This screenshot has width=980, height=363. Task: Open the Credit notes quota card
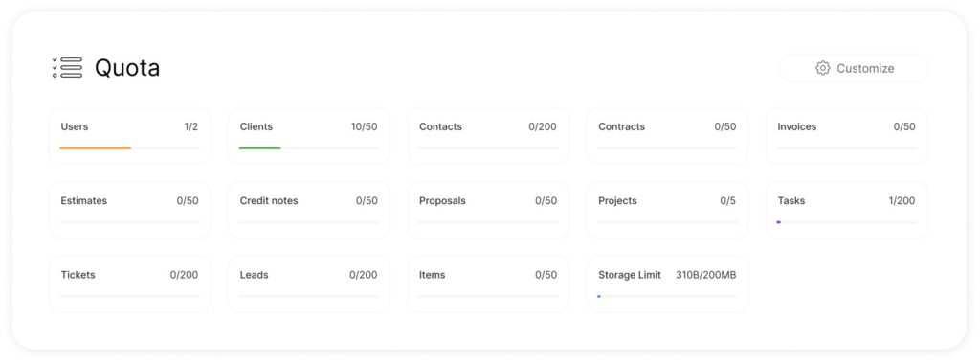click(x=309, y=211)
